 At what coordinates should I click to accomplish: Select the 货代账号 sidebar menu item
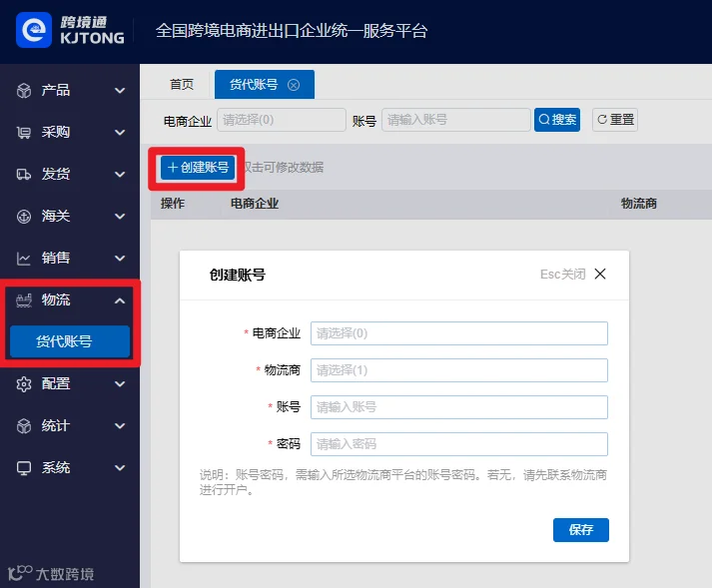pyautogui.click(x=70, y=341)
